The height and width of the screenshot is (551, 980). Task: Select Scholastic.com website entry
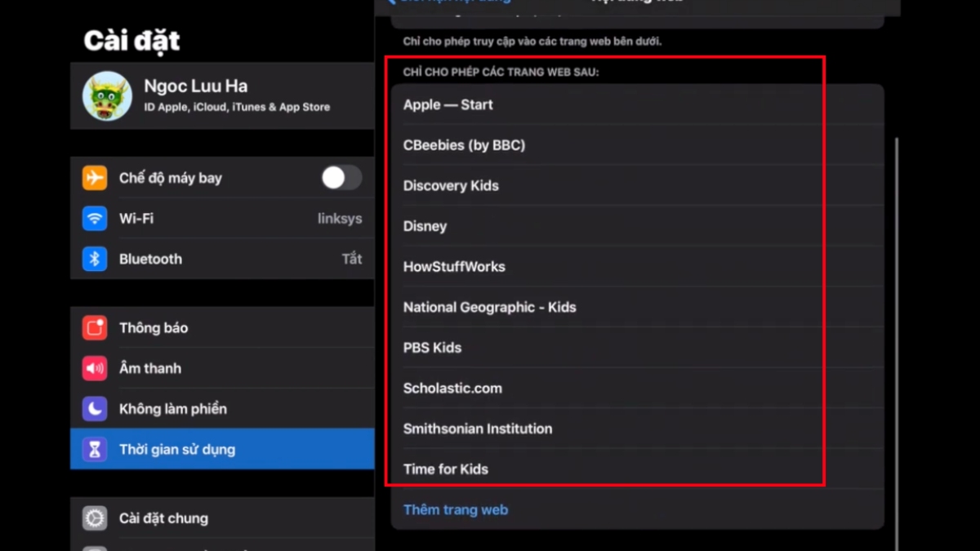[x=638, y=388]
